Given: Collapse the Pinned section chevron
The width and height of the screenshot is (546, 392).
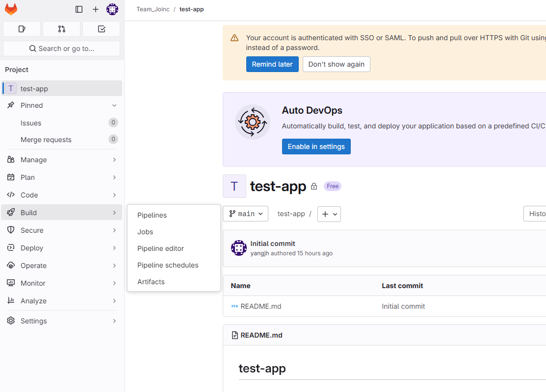Looking at the screenshot, I should [114, 105].
